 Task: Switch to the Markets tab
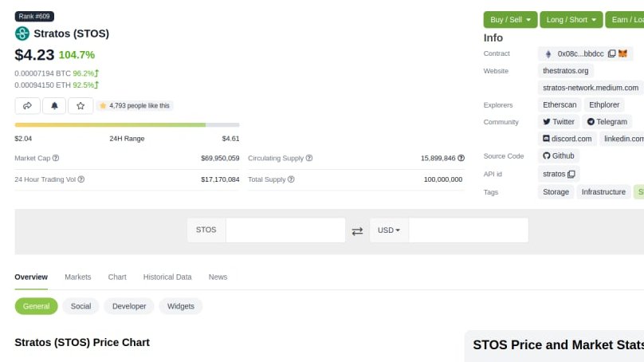77,277
